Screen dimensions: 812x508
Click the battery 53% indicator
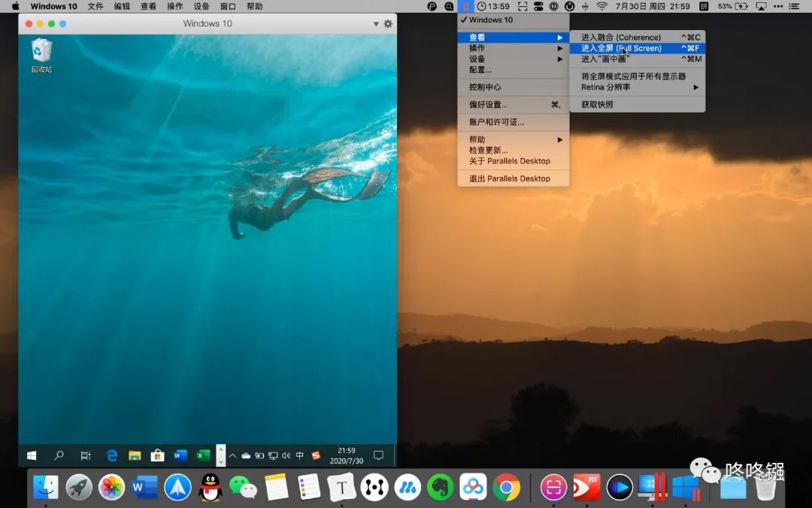[x=732, y=6]
